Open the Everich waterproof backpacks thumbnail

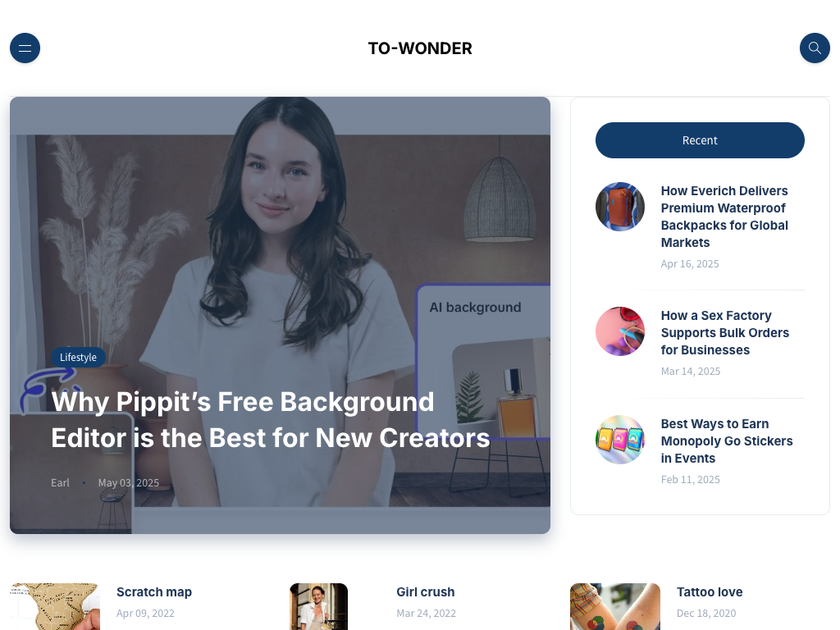point(620,207)
